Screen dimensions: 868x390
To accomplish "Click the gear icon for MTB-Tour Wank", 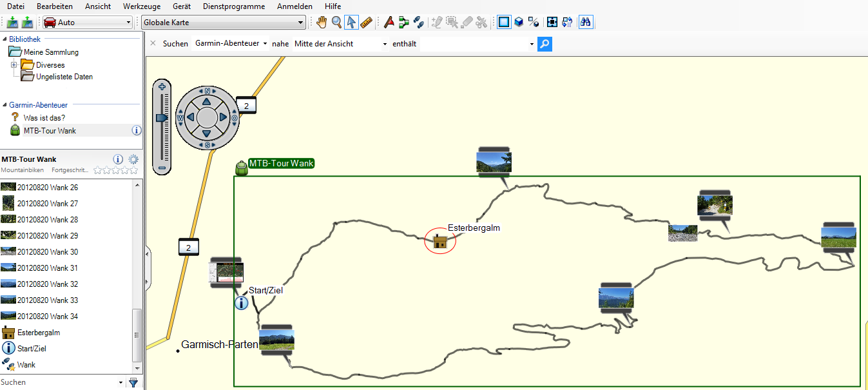I will 133,159.
